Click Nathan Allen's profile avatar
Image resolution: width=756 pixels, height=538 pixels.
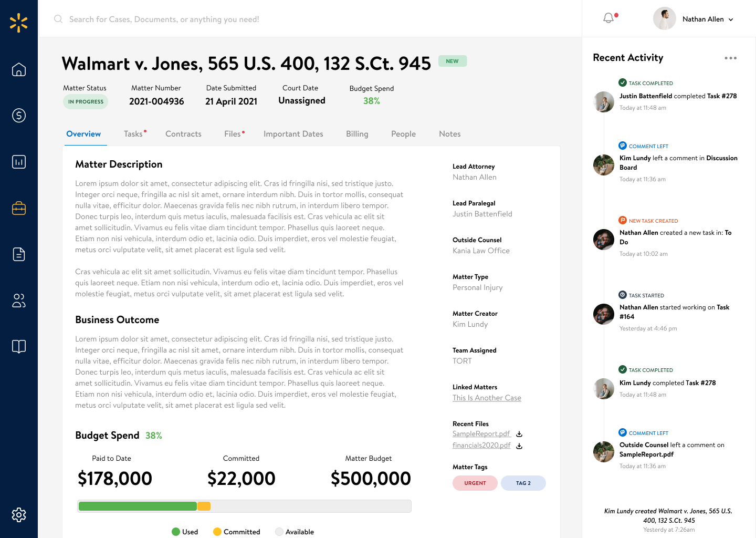665,19
